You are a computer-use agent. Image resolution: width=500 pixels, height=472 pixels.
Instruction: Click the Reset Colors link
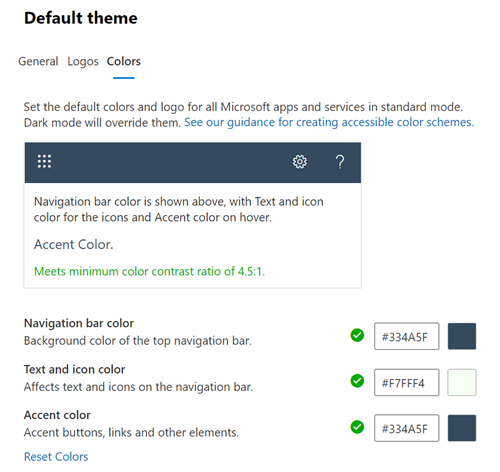coord(56,457)
